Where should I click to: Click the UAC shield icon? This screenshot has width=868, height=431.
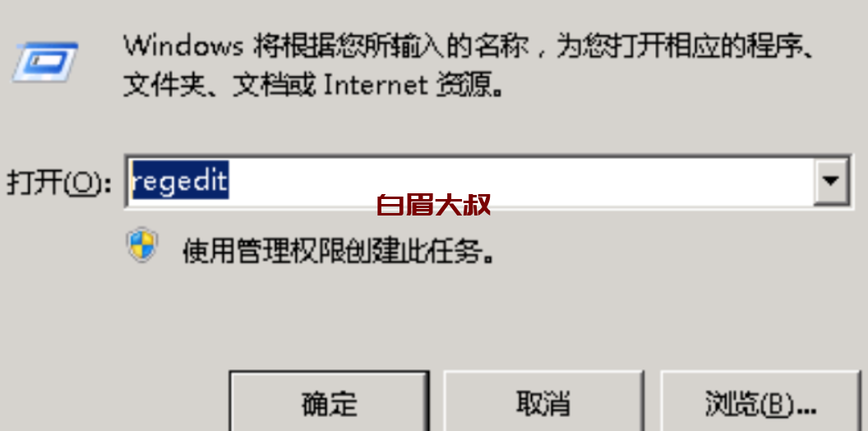[143, 244]
